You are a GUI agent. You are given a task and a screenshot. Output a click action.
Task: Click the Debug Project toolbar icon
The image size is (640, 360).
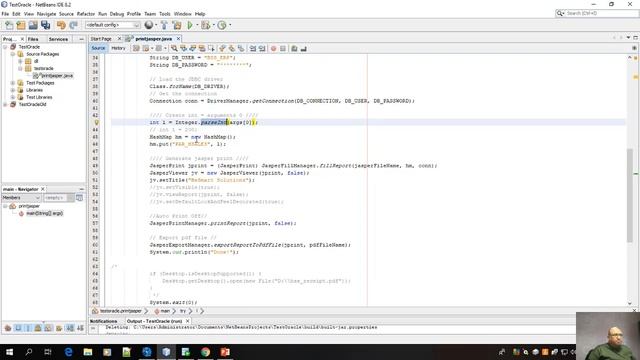205,25
